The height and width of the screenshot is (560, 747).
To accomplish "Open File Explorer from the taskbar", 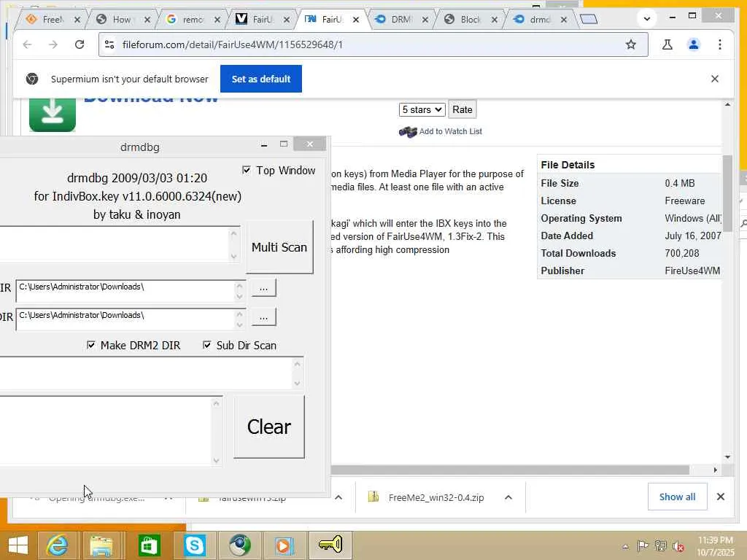I will (x=101, y=545).
